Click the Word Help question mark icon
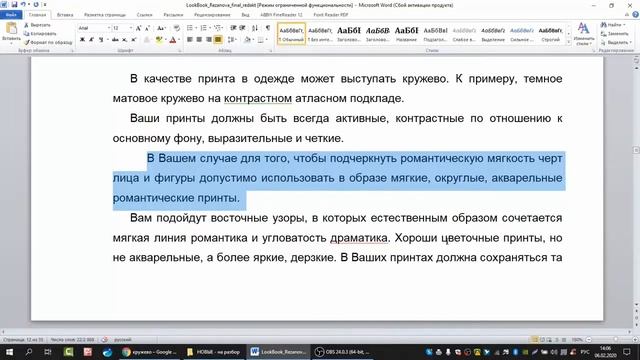 coord(635,15)
